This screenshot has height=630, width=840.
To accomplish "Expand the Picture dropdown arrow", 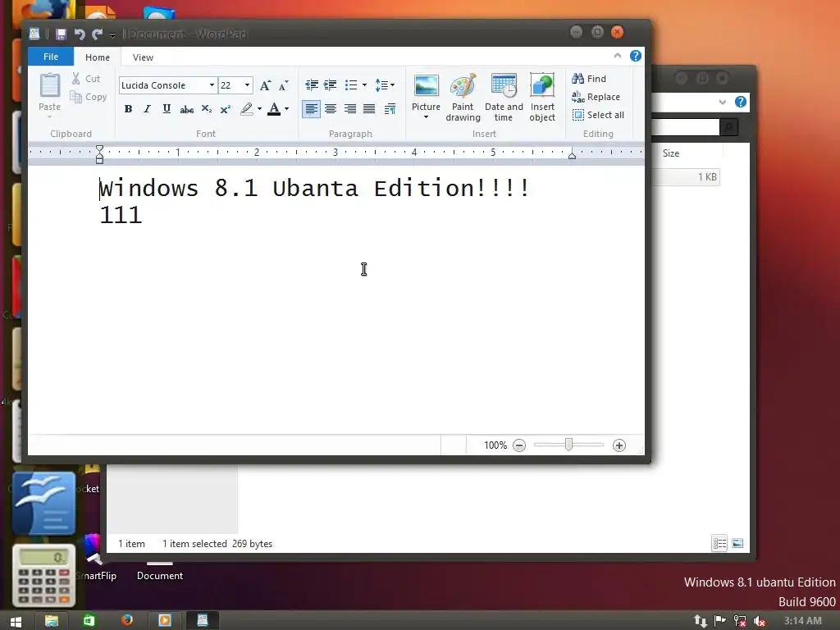I will pyautogui.click(x=426, y=117).
